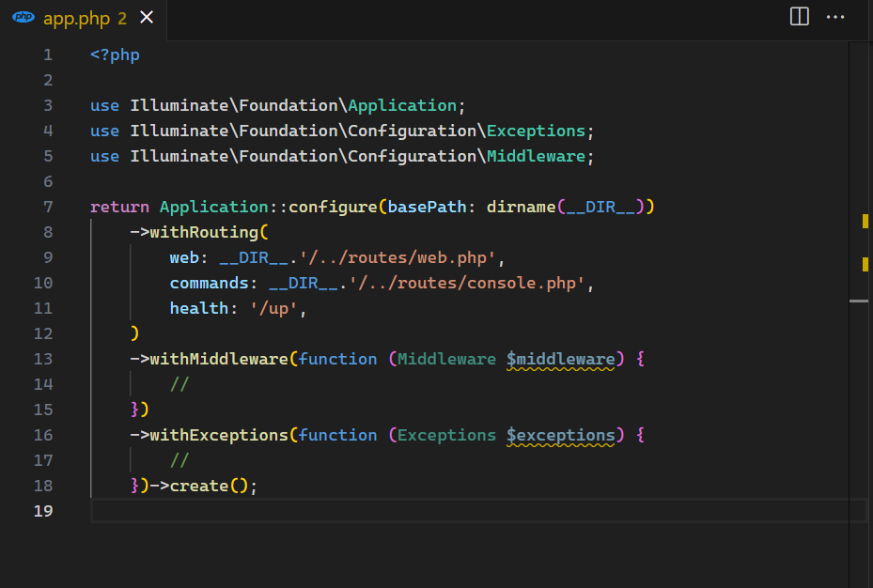The width and height of the screenshot is (873, 588).
Task: Click the '/up' string on line 11
Action: (x=273, y=308)
